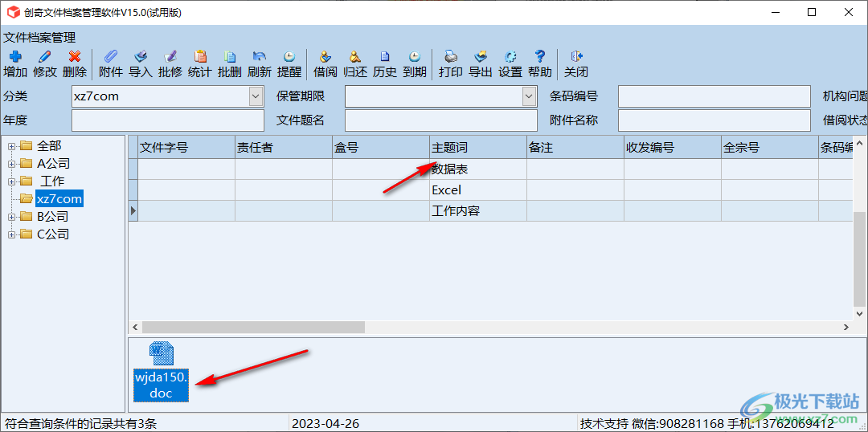
Task: Click the horizontal scrollbar left arrow
Action: coord(134,327)
